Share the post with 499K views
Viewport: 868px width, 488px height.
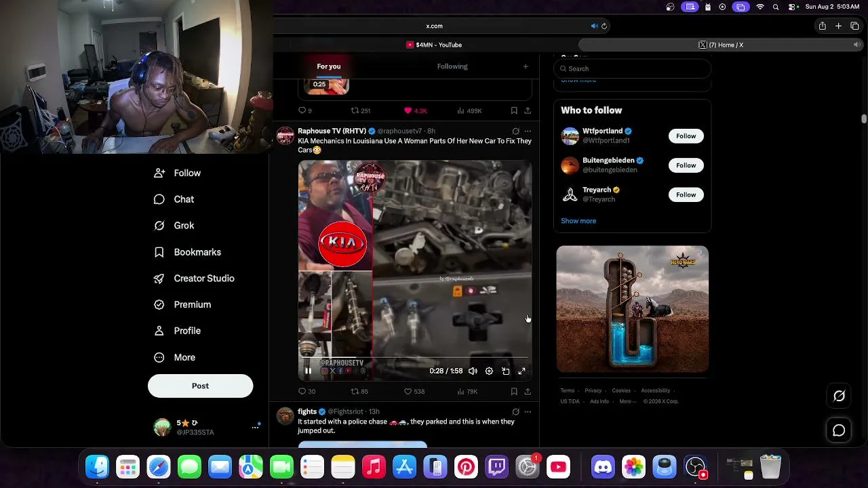(528, 110)
